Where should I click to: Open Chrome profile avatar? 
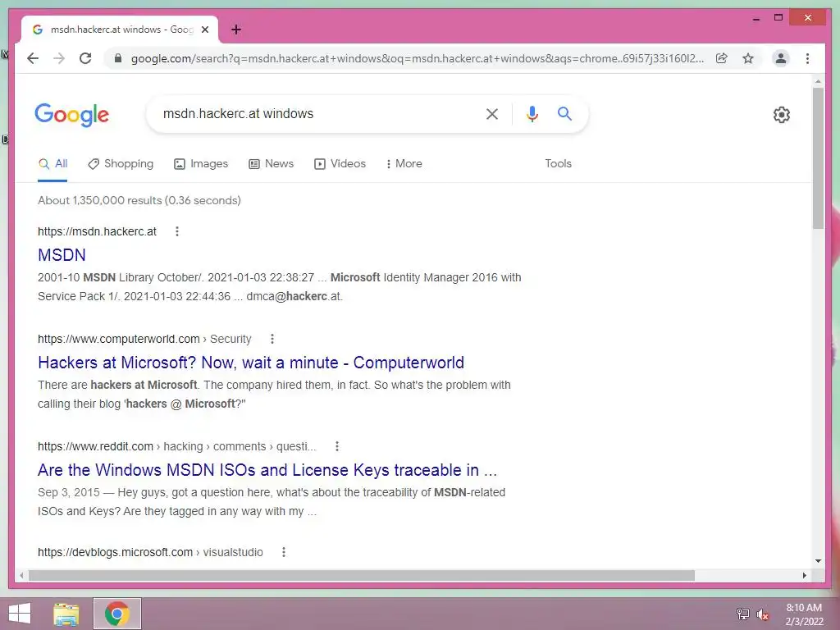[x=781, y=58]
